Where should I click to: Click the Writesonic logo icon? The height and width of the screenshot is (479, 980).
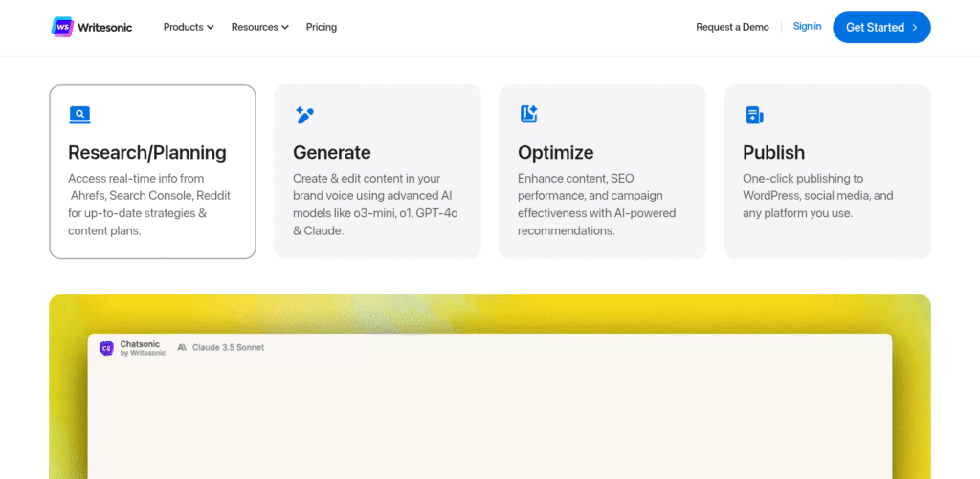click(x=62, y=27)
